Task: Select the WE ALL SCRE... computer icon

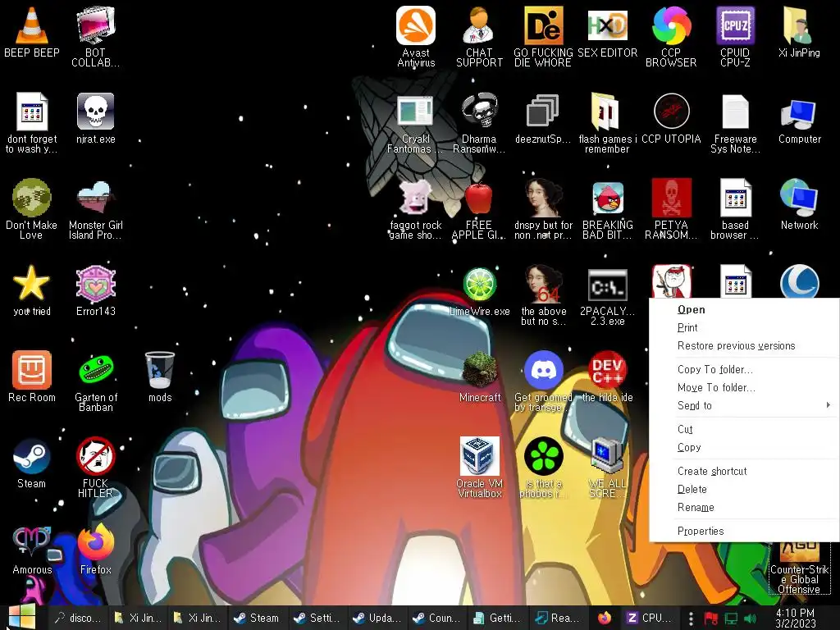Action: 607,456
